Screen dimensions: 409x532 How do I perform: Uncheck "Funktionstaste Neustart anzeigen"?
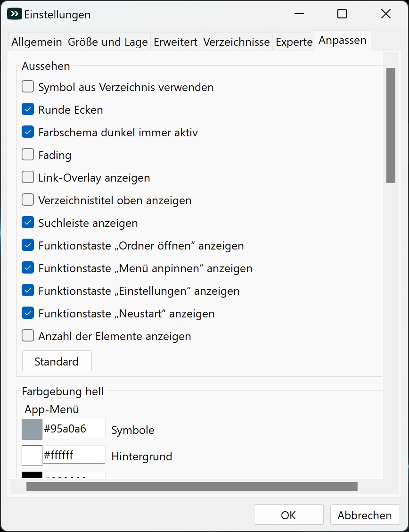(27, 313)
